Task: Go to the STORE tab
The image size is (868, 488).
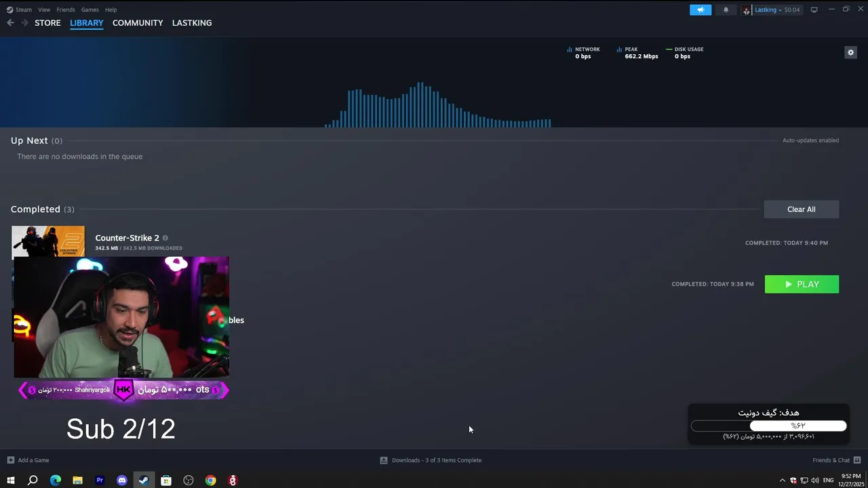Action: 47,22
